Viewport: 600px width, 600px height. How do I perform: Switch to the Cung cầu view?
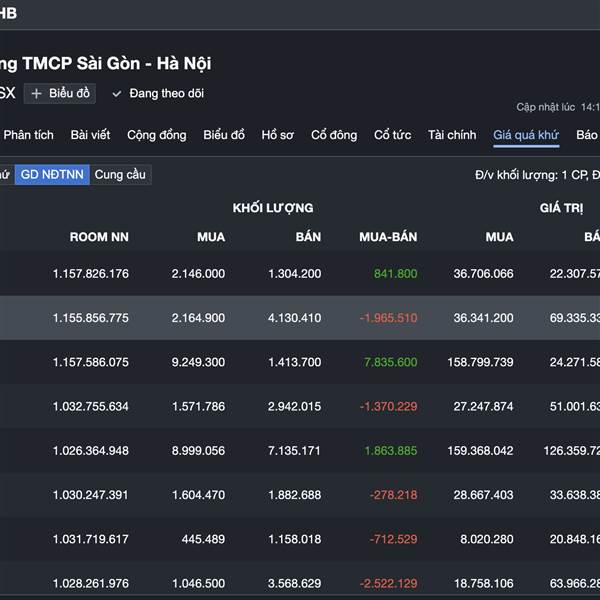pos(120,174)
